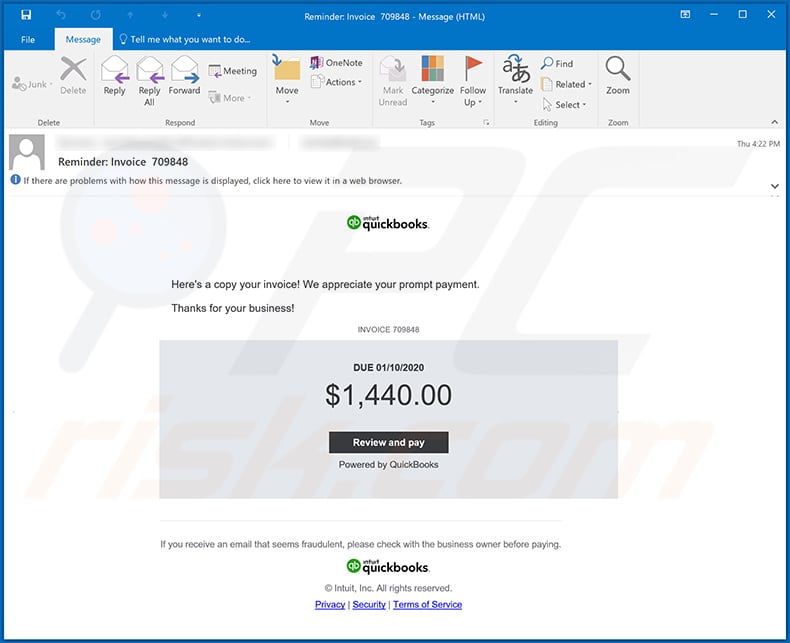This screenshot has height=643, width=790.
Task: Collapse the ribbon with the chevron
Action: click(x=774, y=122)
